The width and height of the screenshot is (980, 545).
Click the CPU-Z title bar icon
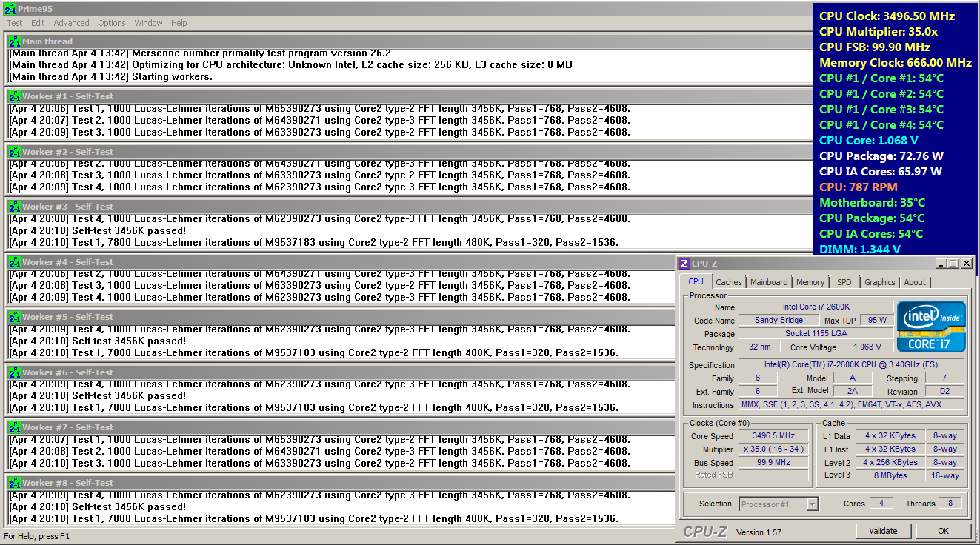[685, 264]
